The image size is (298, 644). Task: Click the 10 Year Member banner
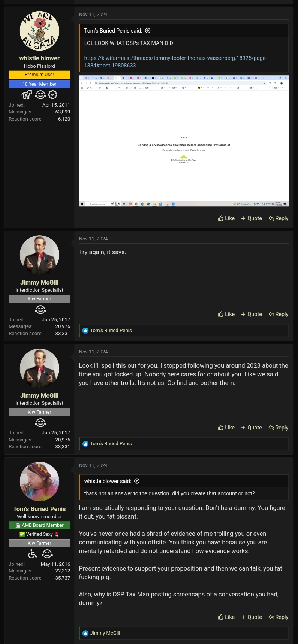click(39, 84)
